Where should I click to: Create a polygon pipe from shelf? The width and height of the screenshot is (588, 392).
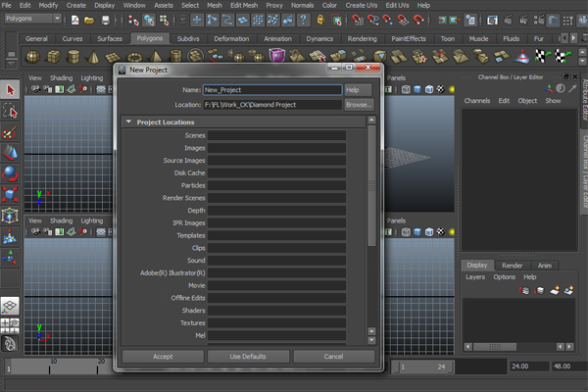(175, 57)
